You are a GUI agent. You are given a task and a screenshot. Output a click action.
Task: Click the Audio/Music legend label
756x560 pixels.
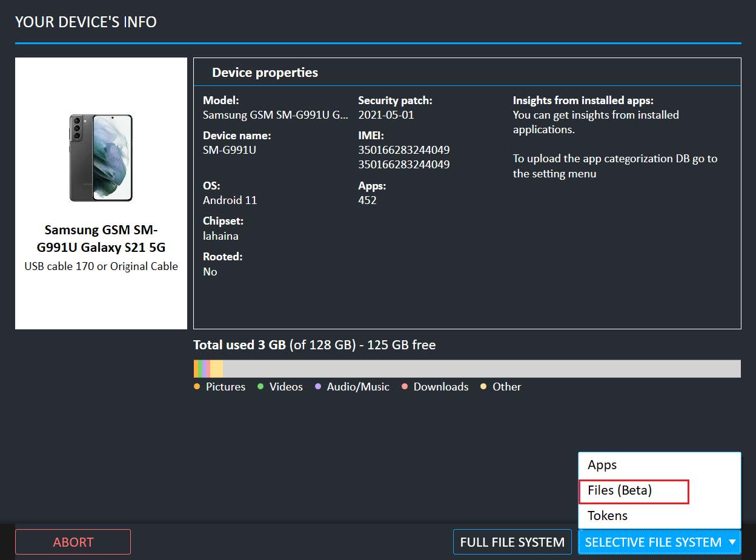pyautogui.click(x=358, y=387)
